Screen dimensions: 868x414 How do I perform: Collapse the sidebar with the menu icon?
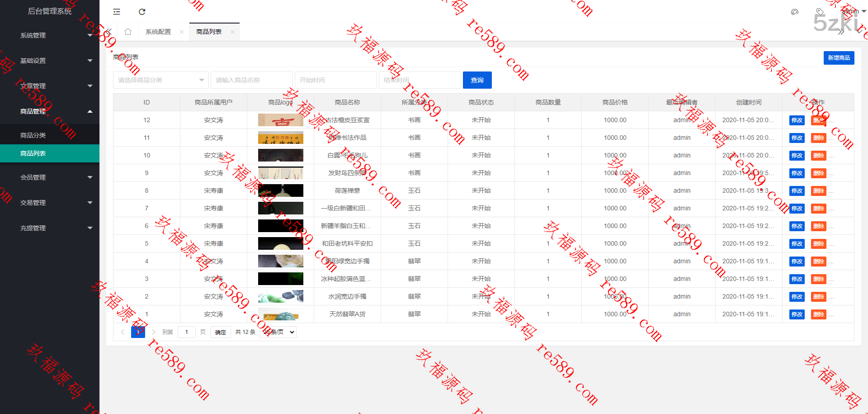pos(117,12)
